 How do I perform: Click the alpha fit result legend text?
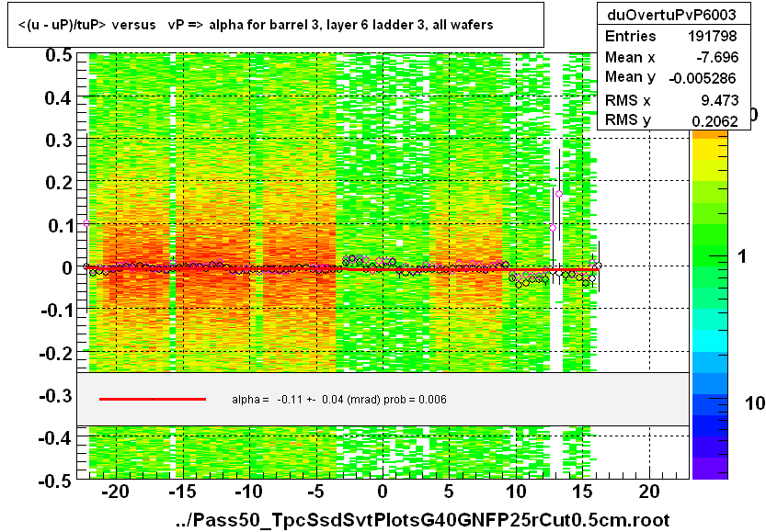(339, 400)
